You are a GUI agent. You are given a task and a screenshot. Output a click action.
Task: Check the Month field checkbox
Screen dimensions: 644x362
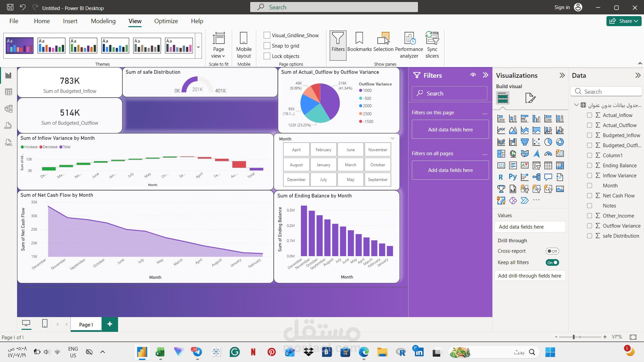[589, 185]
